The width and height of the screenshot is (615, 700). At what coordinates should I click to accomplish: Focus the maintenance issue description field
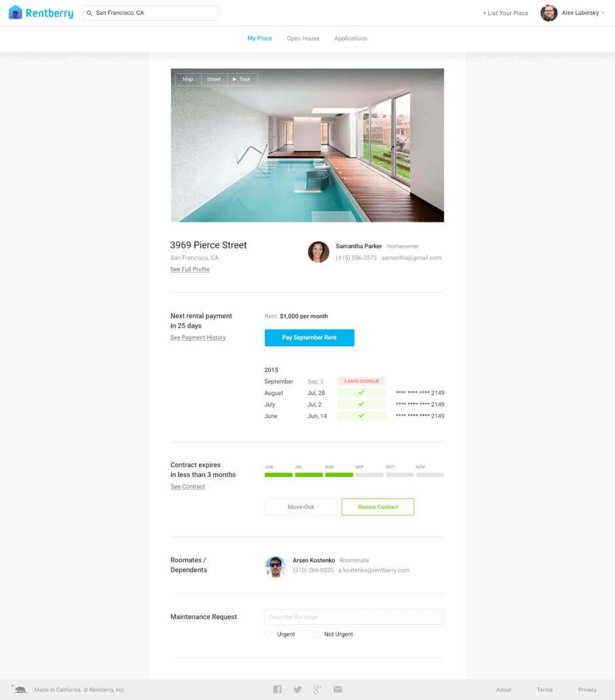click(354, 617)
